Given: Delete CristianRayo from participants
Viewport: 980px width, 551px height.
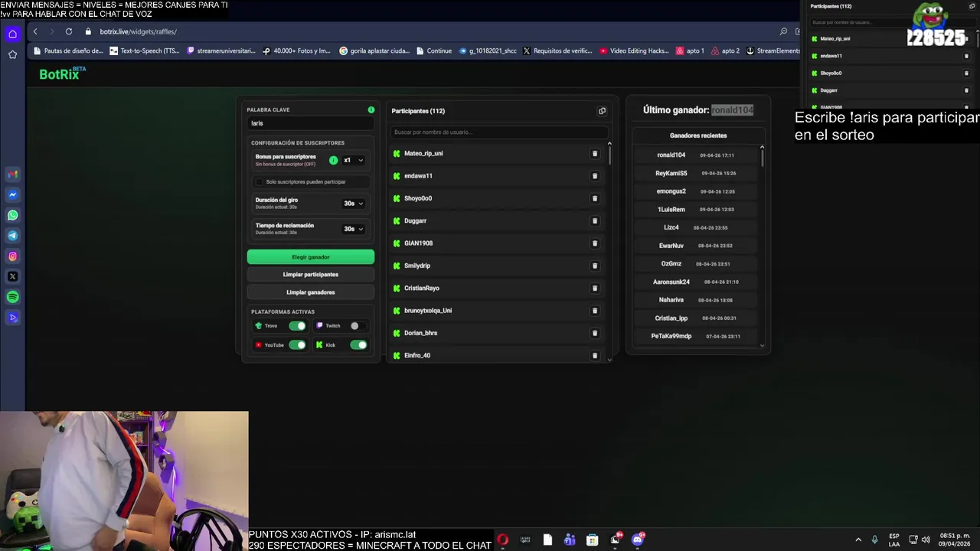Looking at the screenshot, I should click(x=594, y=289).
